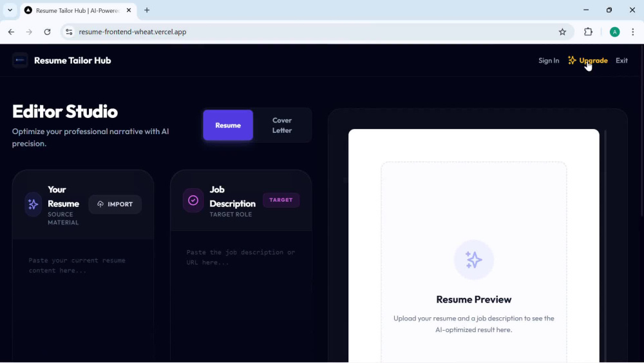Click the Sign In link
The width and height of the screenshot is (644, 363).
point(549,61)
